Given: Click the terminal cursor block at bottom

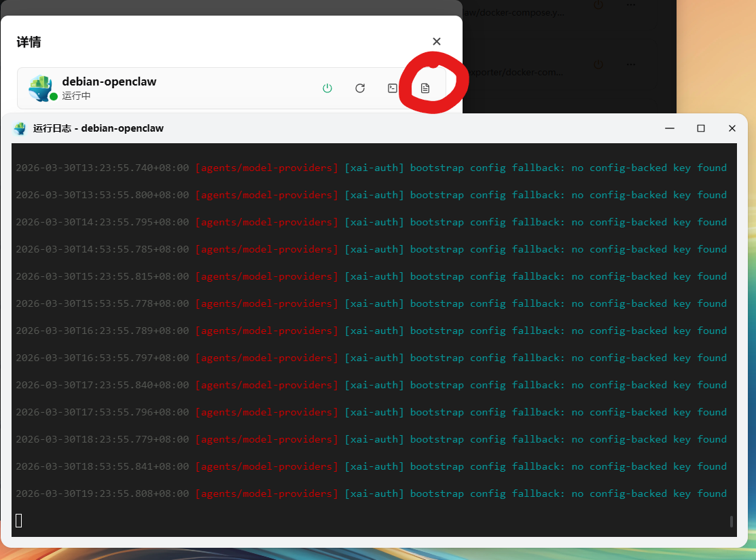Looking at the screenshot, I should pos(19,521).
